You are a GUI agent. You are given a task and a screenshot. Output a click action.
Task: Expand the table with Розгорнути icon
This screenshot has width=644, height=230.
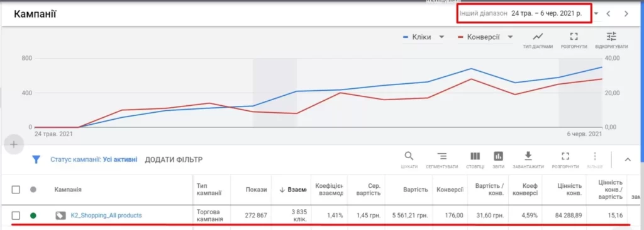tap(565, 156)
